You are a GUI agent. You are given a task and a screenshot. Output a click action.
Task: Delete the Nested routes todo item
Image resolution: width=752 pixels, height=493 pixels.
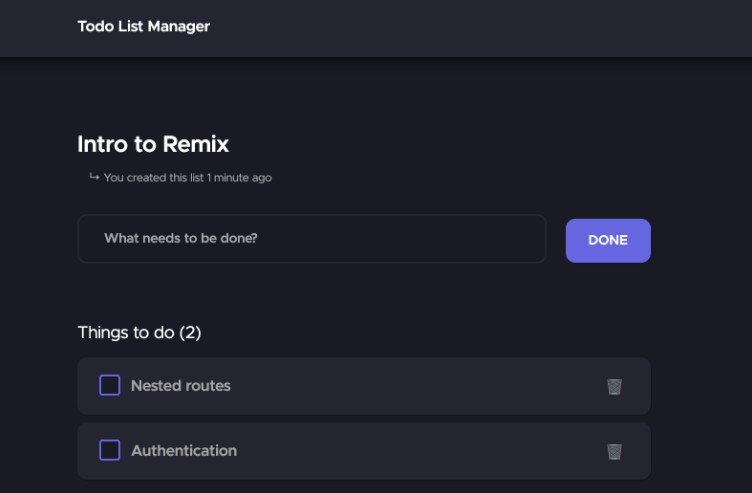pyautogui.click(x=614, y=386)
